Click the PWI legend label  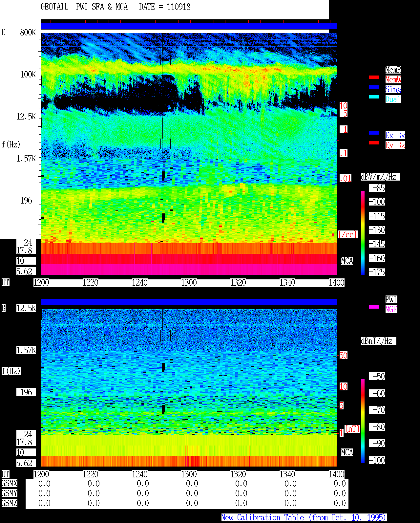click(391, 299)
